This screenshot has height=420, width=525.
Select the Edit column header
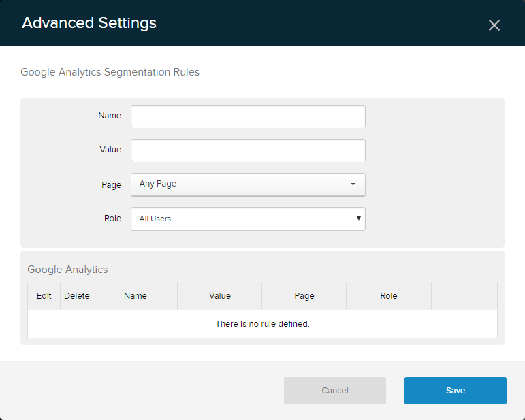click(x=44, y=296)
